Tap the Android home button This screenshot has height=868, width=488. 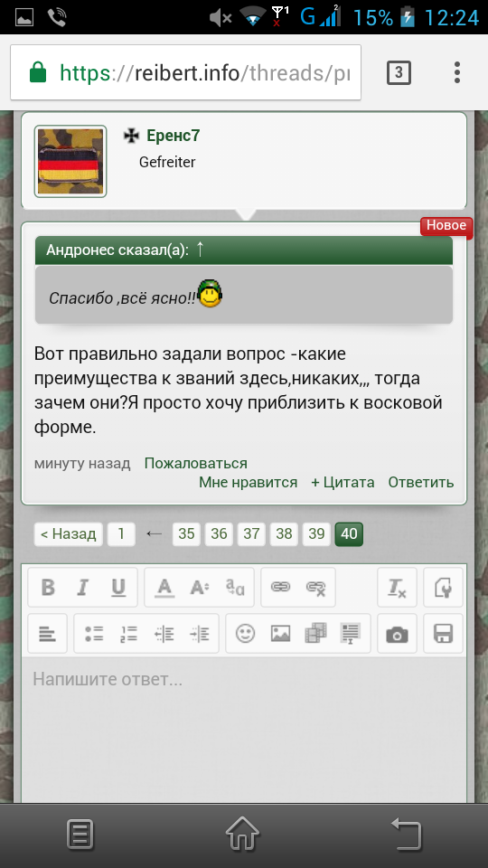pyautogui.click(x=243, y=835)
